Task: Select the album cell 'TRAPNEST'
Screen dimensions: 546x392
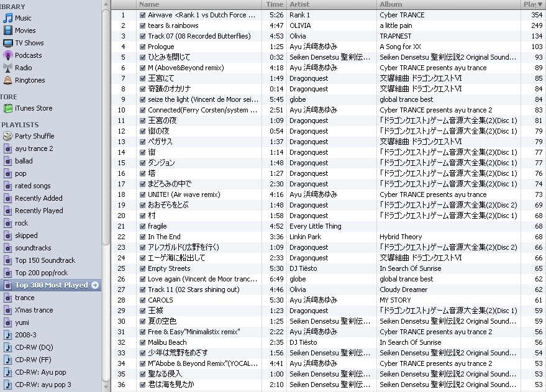Action: tap(396, 36)
